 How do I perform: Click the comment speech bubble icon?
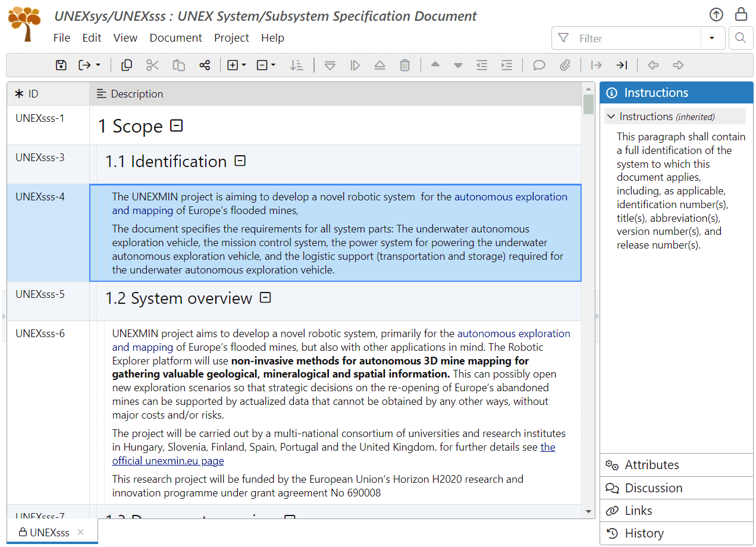tap(539, 65)
